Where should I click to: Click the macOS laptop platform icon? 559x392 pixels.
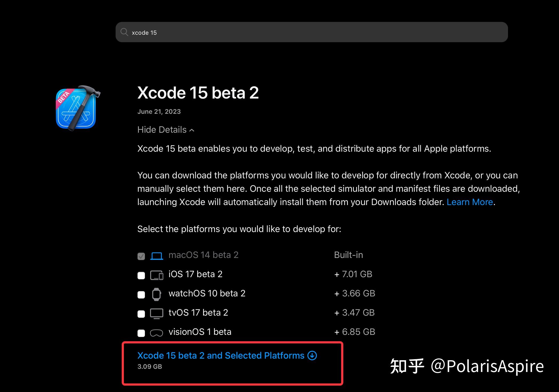coord(156,256)
